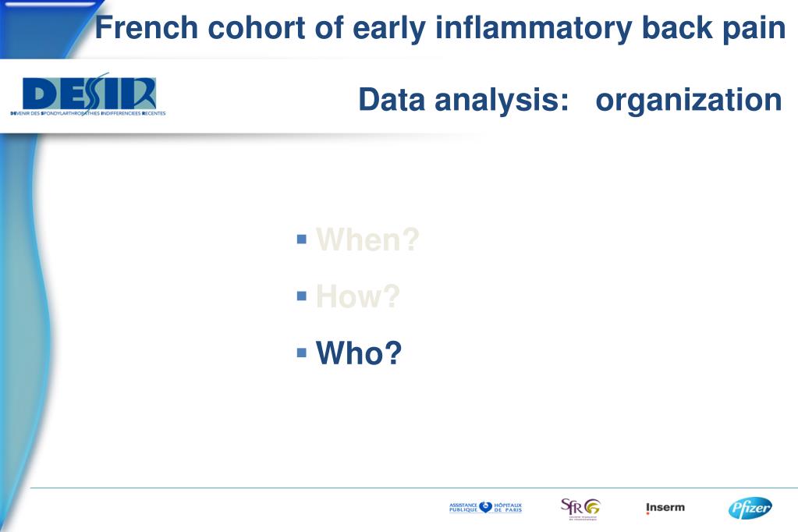Click the tagline text under DESIR logo
The width and height of the screenshot is (798, 532).
[88, 114]
